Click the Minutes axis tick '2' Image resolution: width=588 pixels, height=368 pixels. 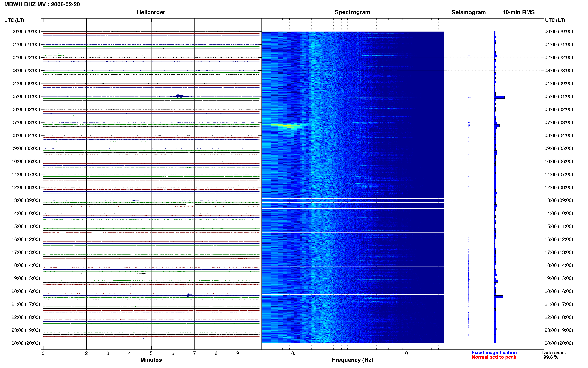86,353
